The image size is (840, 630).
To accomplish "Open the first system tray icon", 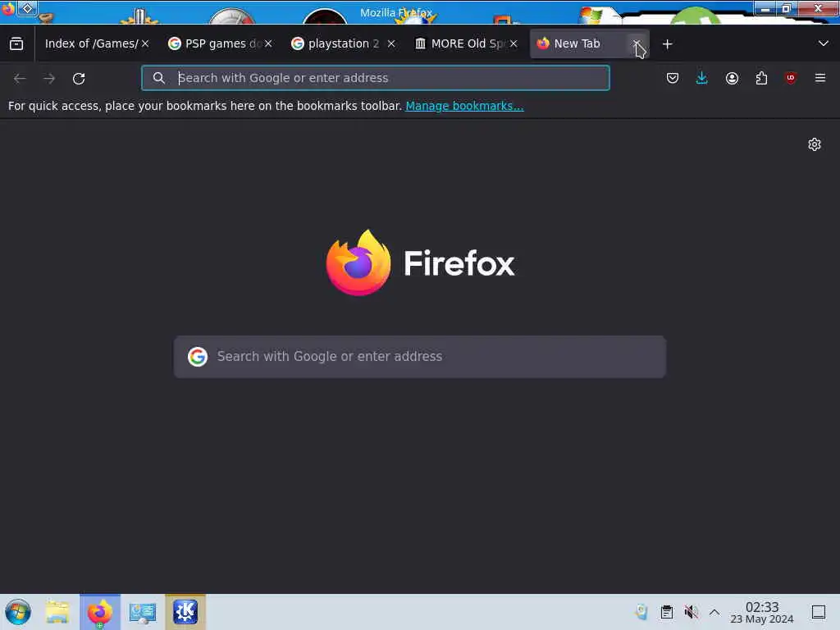I will tap(641, 612).
